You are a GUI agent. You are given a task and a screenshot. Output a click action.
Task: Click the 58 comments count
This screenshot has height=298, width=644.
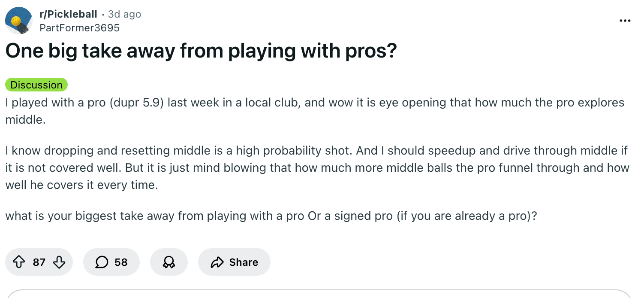[x=121, y=262]
